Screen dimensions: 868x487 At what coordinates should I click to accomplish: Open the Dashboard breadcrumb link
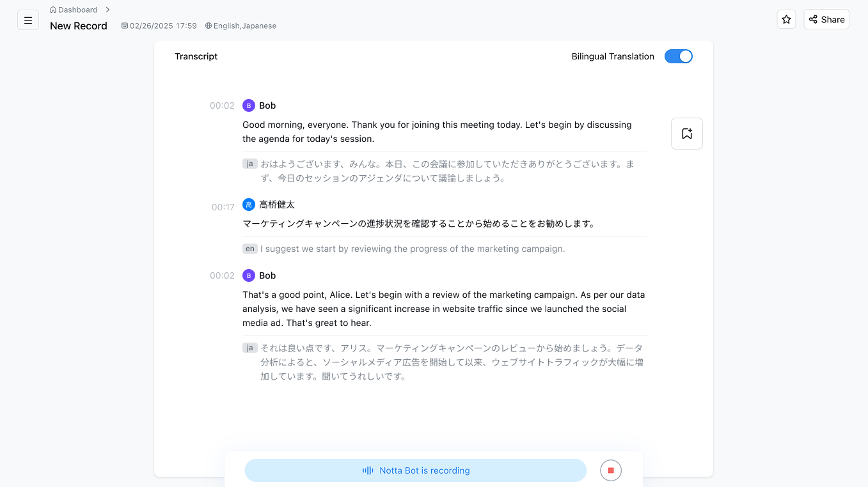coord(77,10)
